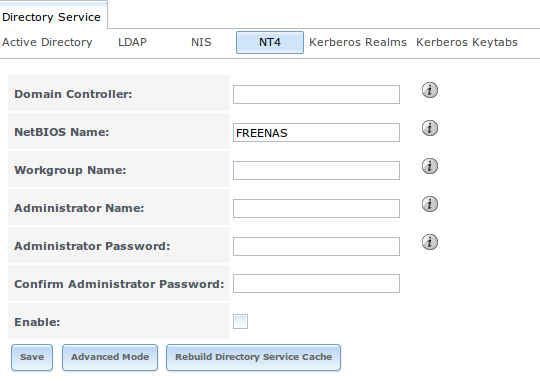
Task: Click the NetBIOS Name field containing FREENAS
Action: 316,132
